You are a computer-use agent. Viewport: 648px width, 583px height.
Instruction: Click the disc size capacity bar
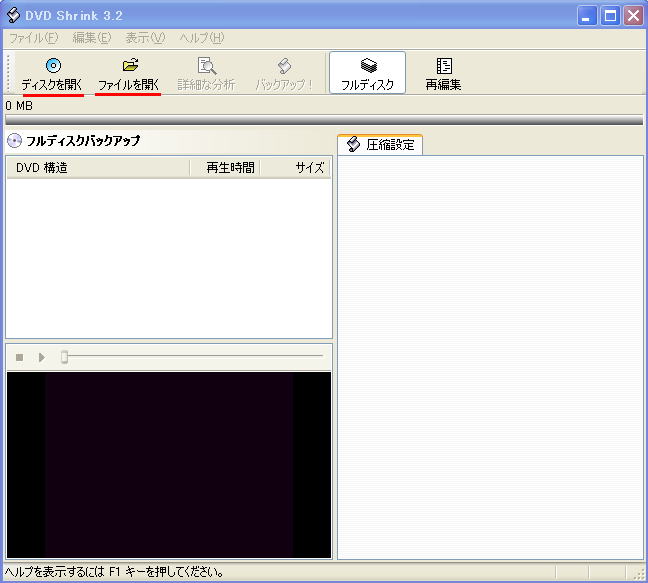[324, 120]
